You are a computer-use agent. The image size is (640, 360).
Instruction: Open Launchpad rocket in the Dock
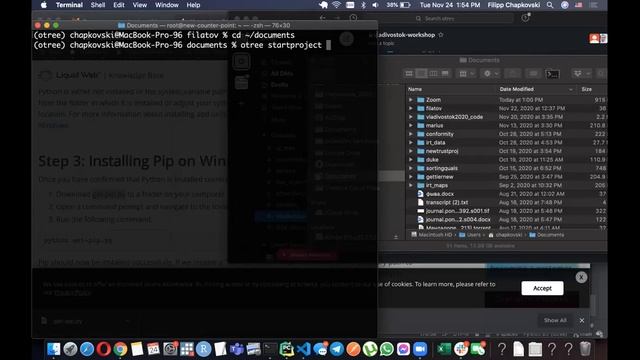click(70, 349)
